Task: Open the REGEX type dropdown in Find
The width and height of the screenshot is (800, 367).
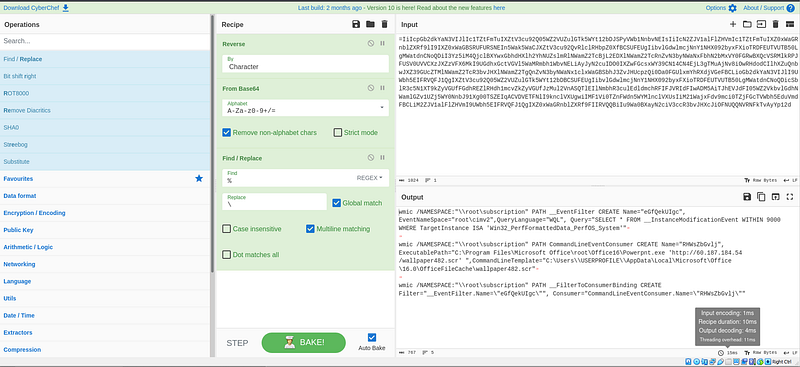Action: tap(369, 178)
